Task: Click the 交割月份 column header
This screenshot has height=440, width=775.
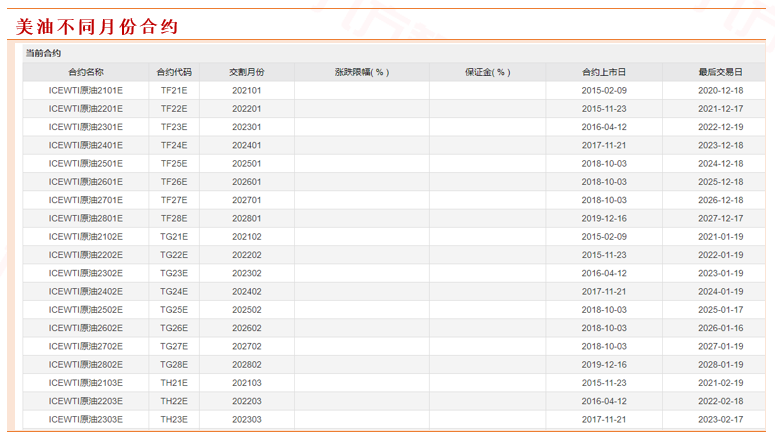Action: [247, 72]
